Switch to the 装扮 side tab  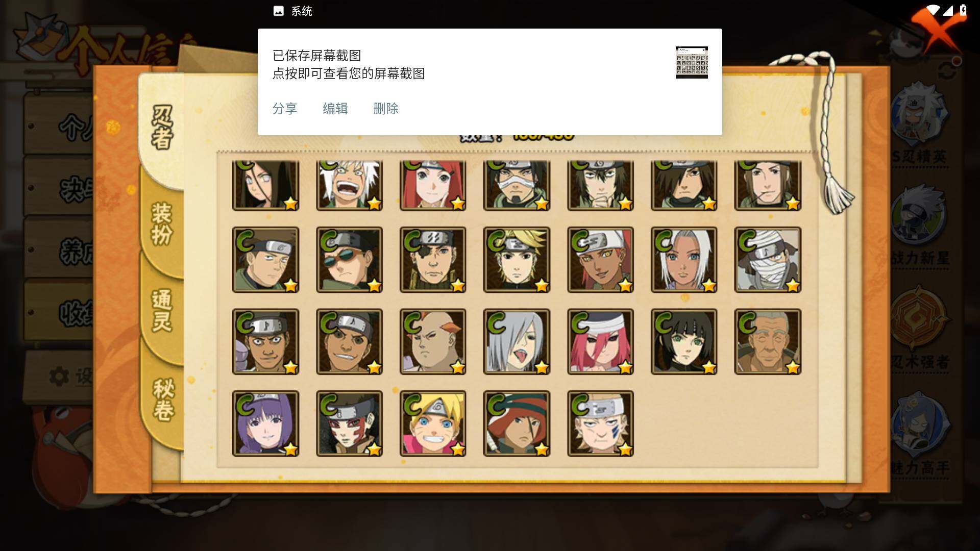162,224
